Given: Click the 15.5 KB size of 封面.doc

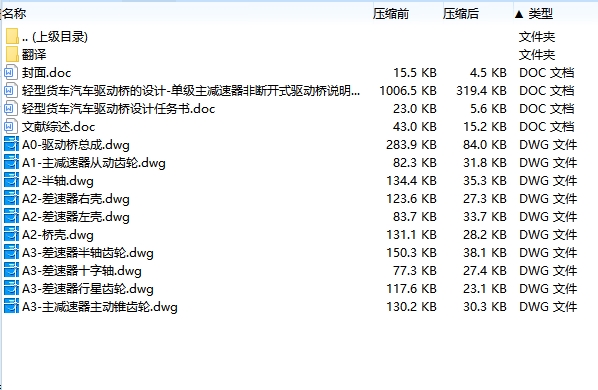Looking at the screenshot, I should [415, 72].
